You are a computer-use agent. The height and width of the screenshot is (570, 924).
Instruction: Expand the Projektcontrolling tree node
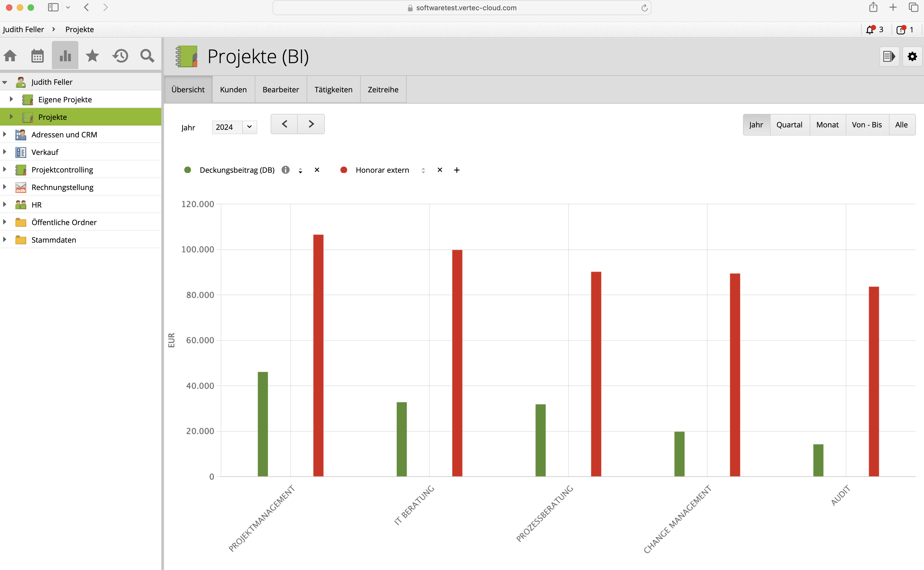(5, 170)
